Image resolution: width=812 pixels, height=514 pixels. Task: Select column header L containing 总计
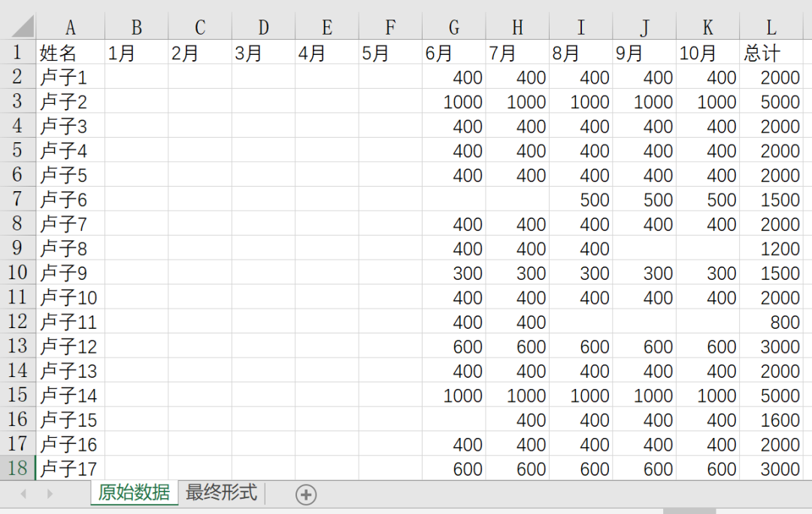(771, 26)
